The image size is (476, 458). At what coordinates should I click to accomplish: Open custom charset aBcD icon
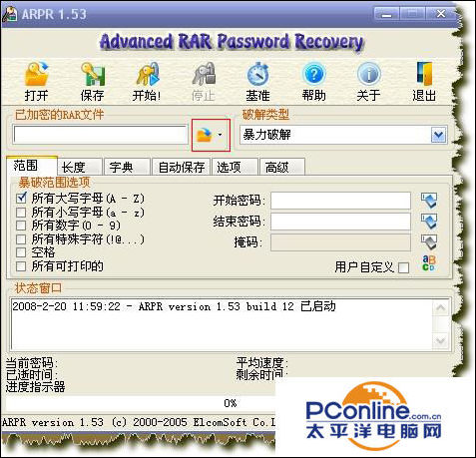point(429,263)
